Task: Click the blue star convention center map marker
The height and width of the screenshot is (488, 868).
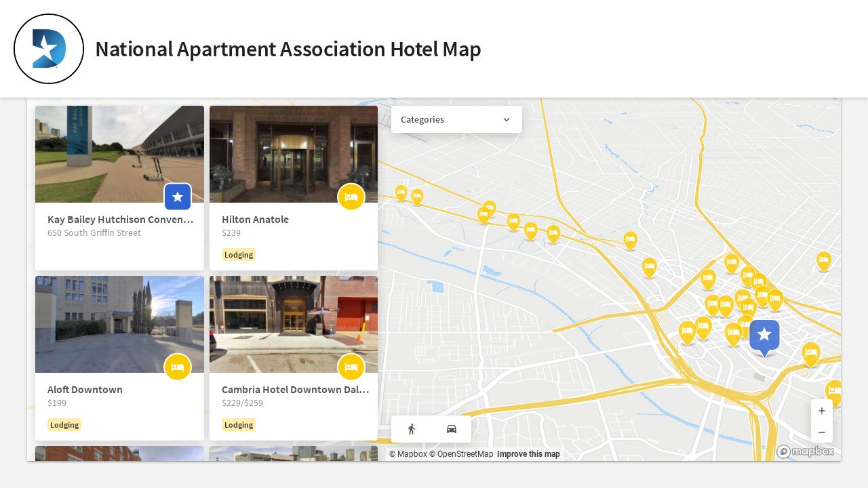Action: click(764, 335)
